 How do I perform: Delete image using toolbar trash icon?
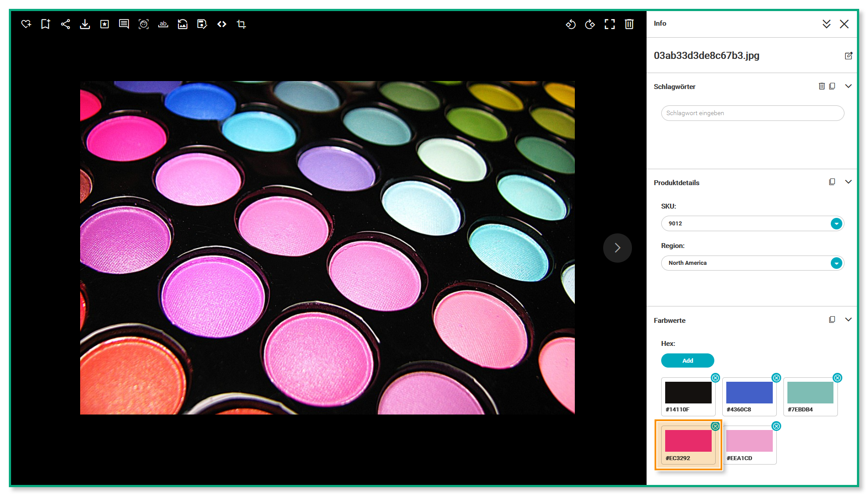629,24
